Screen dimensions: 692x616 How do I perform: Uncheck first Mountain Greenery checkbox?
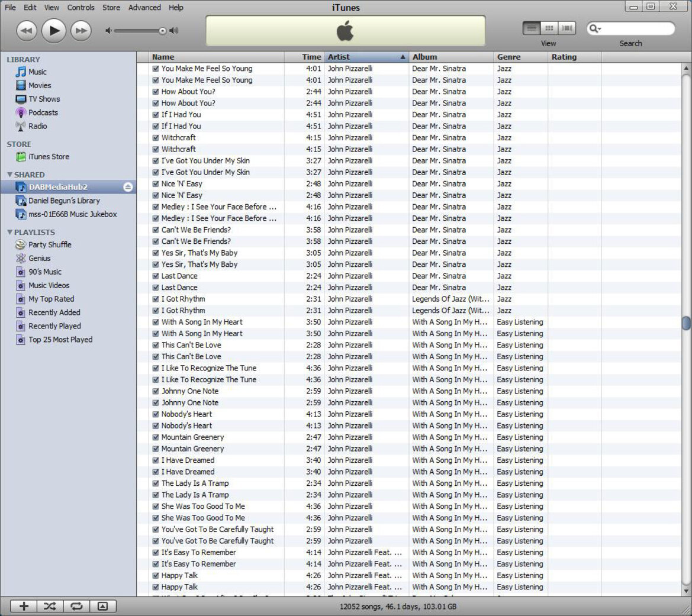click(x=155, y=437)
